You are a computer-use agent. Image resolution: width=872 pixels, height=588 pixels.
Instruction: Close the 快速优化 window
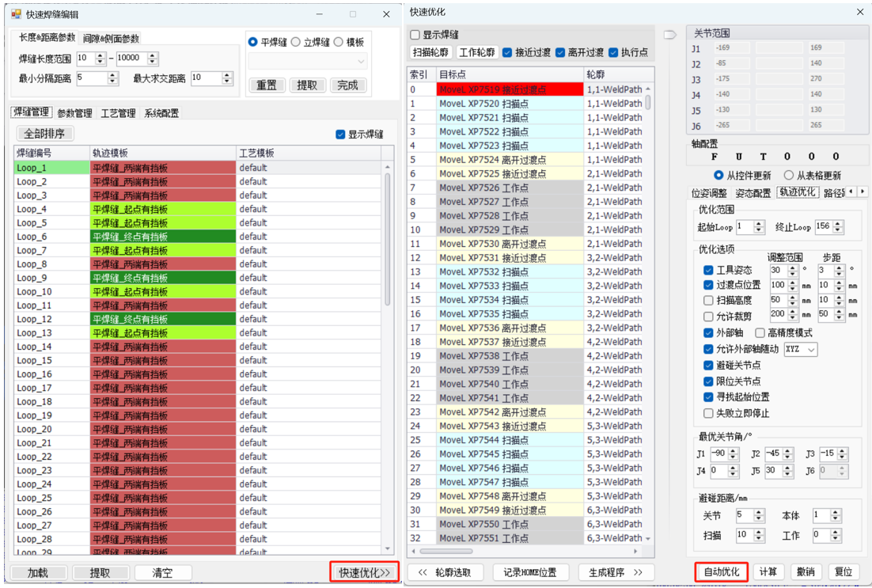pos(860,12)
